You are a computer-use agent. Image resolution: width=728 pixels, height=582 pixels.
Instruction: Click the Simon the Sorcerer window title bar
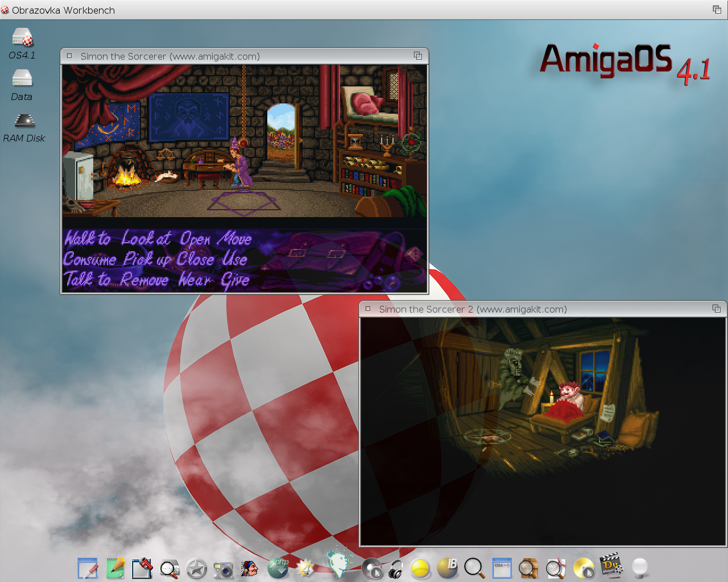(245, 56)
